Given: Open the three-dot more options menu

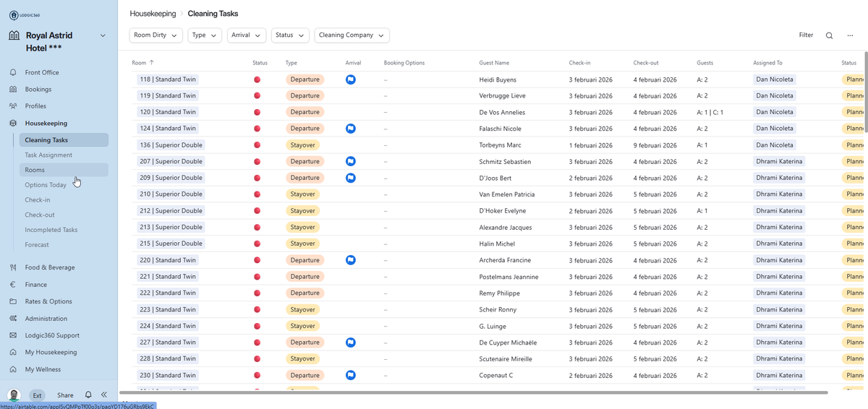Looking at the screenshot, I should (850, 35).
